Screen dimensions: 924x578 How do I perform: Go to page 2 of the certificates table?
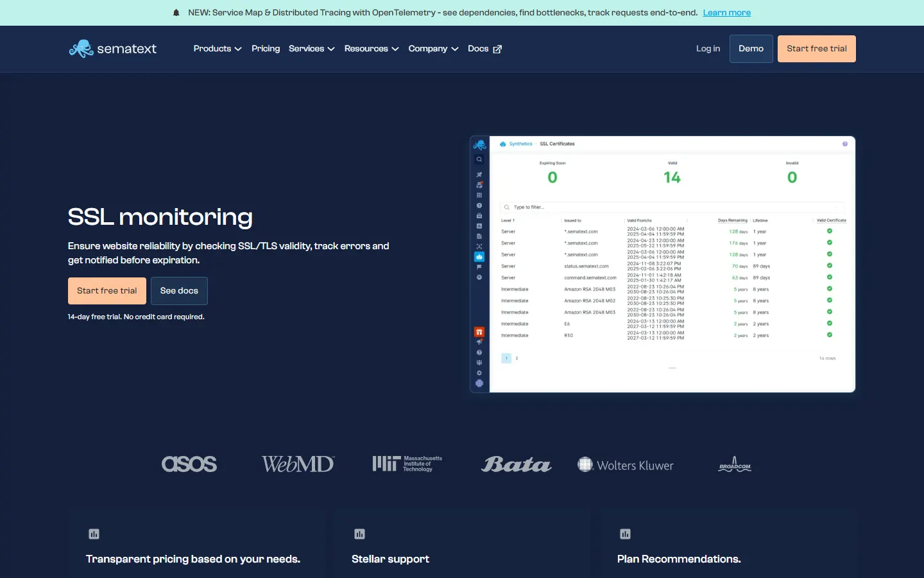pyautogui.click(x=517, y=358)
